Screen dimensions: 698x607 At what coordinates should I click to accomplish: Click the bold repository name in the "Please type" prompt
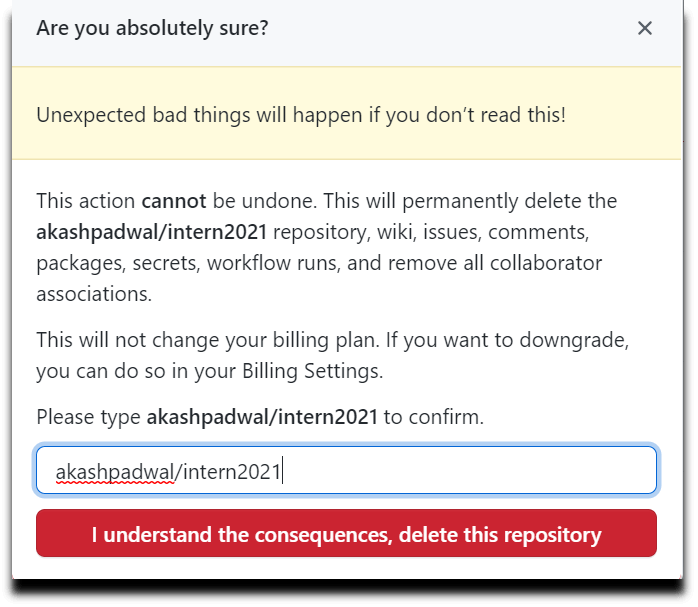coord(262,417)
